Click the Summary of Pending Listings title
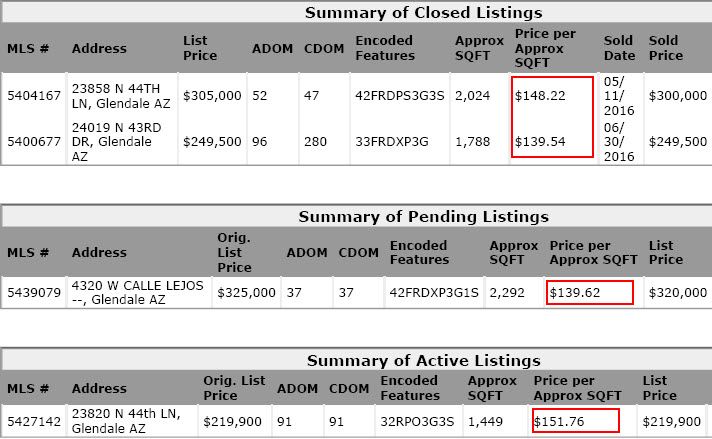The image size is (712, 439). pos(424,217)
